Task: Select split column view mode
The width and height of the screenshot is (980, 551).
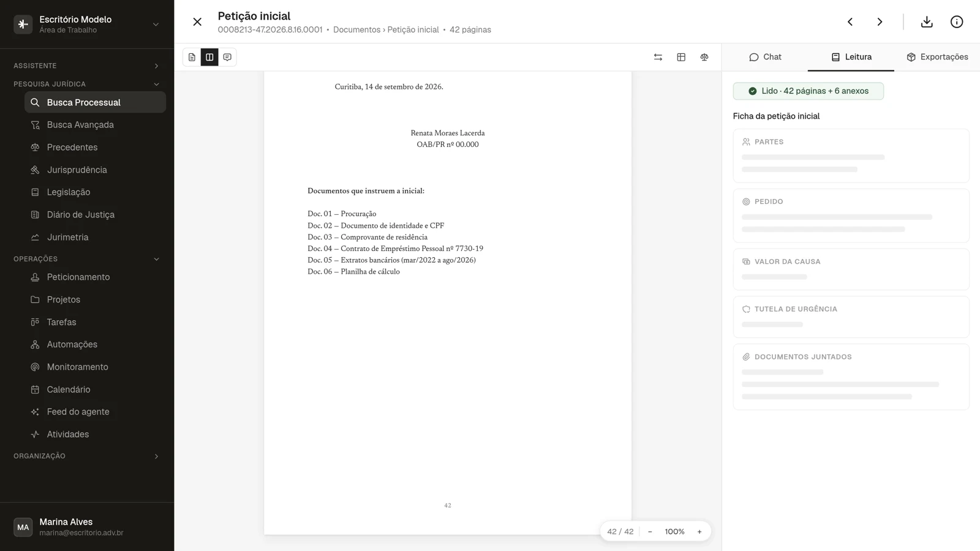Action: pyautogui.click(x=209, y=57)
